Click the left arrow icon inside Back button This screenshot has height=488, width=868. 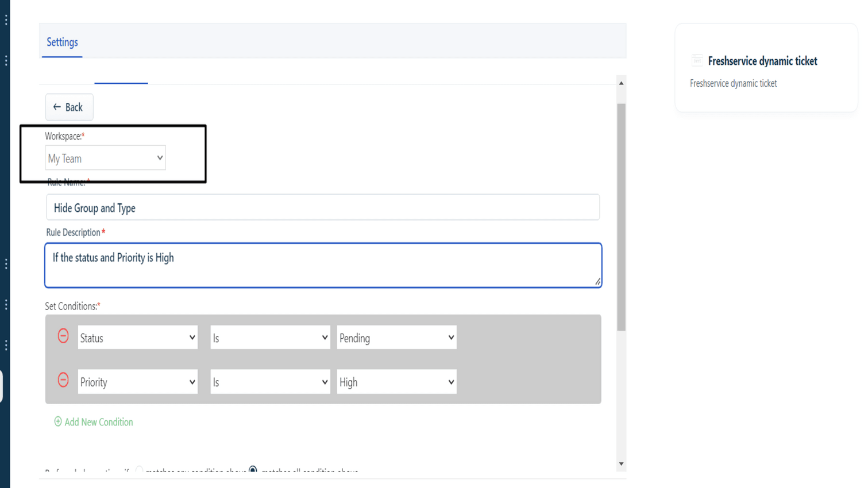click(x=57, y=107)
